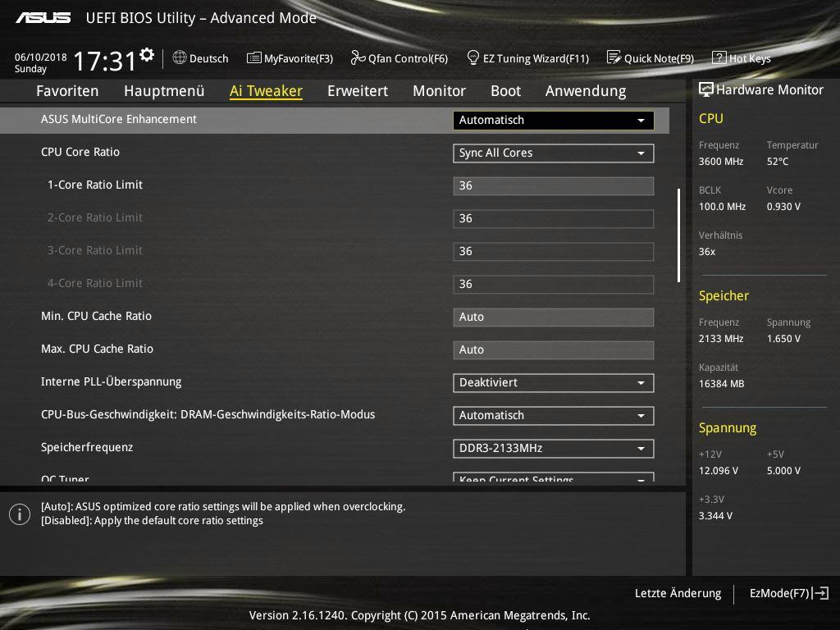The width and height of the screenshot is (840, 630).
Task: Click the 0.930 V Vcore value
Action: pyautogui.click(x=783, y=206)
